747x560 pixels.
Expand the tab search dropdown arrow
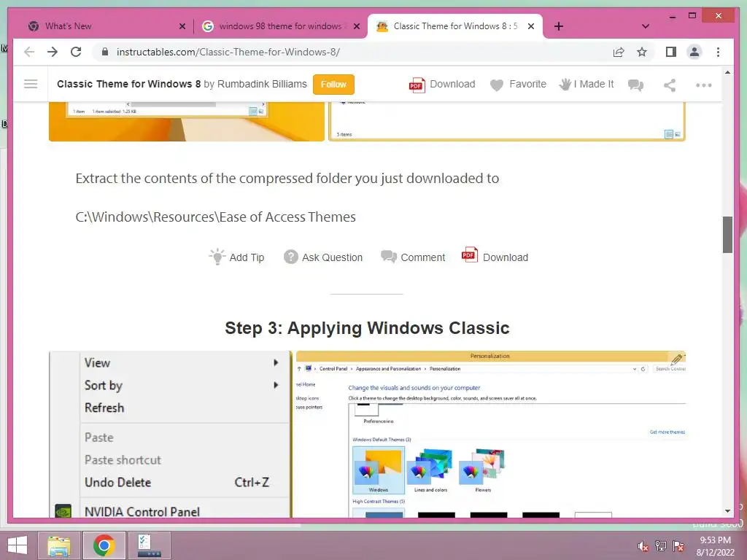coord(645,26)
